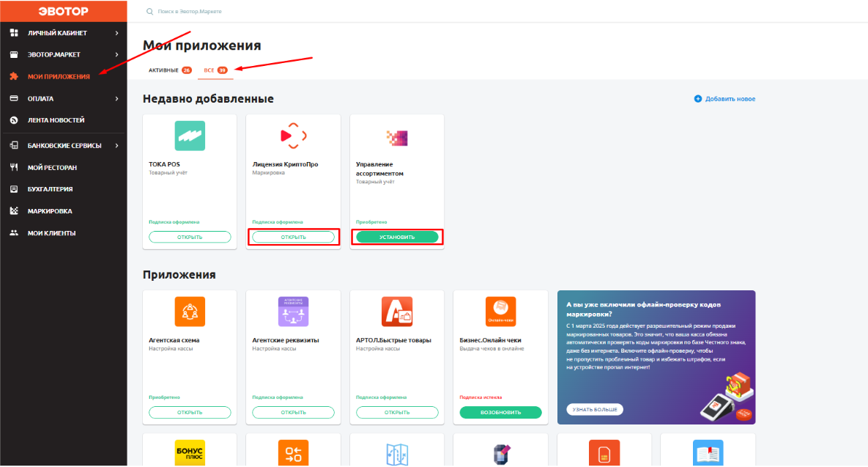Click Узнать больше on the banner

[x=595, y=409]
